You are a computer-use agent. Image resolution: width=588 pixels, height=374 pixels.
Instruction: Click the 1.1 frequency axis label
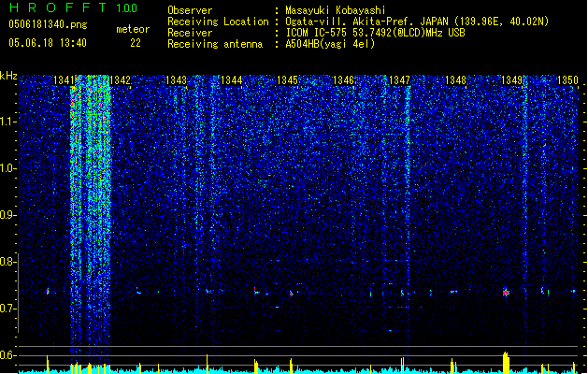point(7,122)
